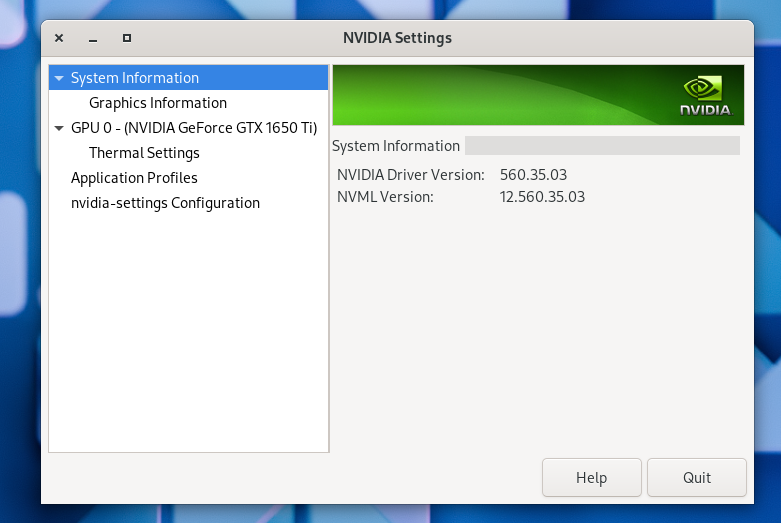Maximize the NVIDIA Settings window
Viewport: 781px width, 523px height.
pyautogui.click(x=127, y=38)
